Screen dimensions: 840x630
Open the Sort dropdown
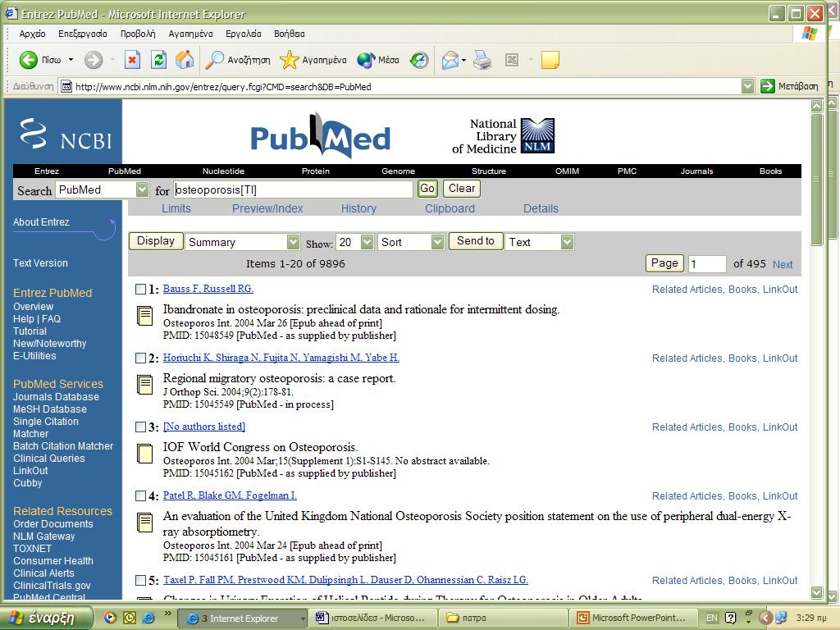pyautogui.click(x=438, y=242)
